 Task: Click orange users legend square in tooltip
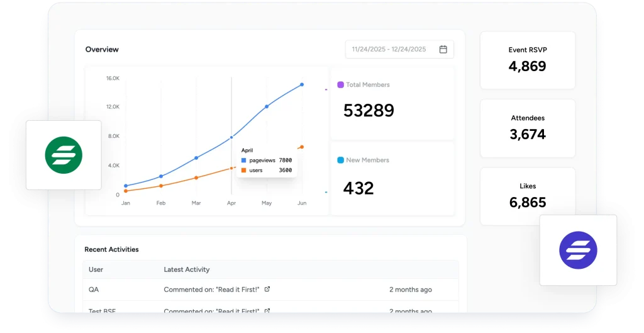[x=243, y=170]
